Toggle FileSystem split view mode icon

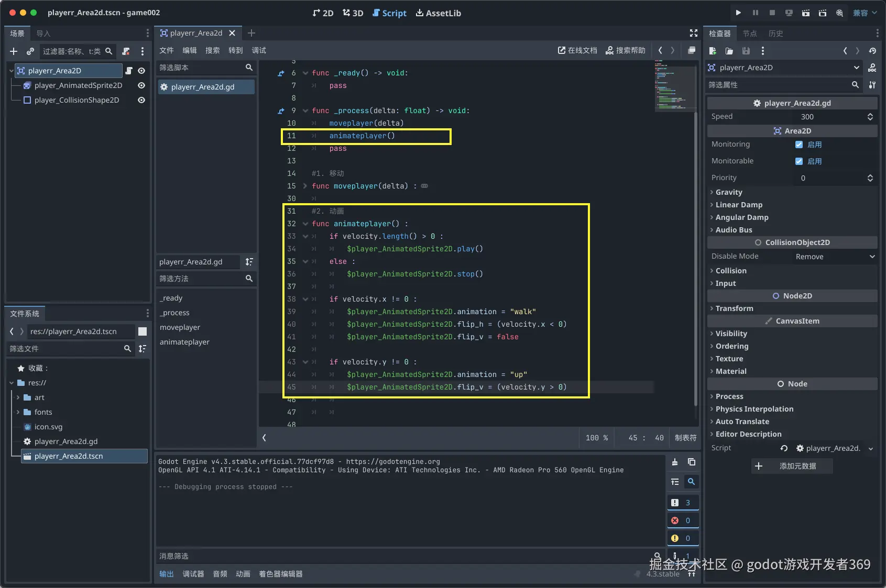[x=143, y=331]
